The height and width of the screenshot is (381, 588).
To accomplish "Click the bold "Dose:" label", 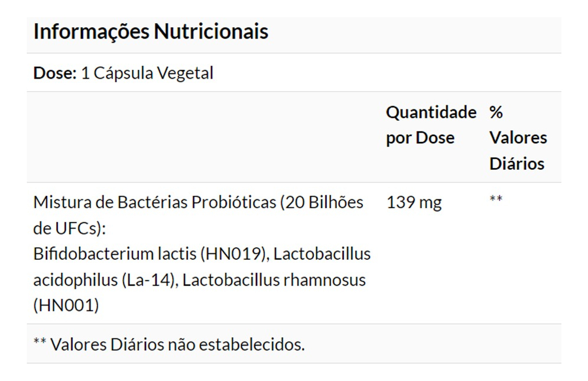I will tap(55, 73).
